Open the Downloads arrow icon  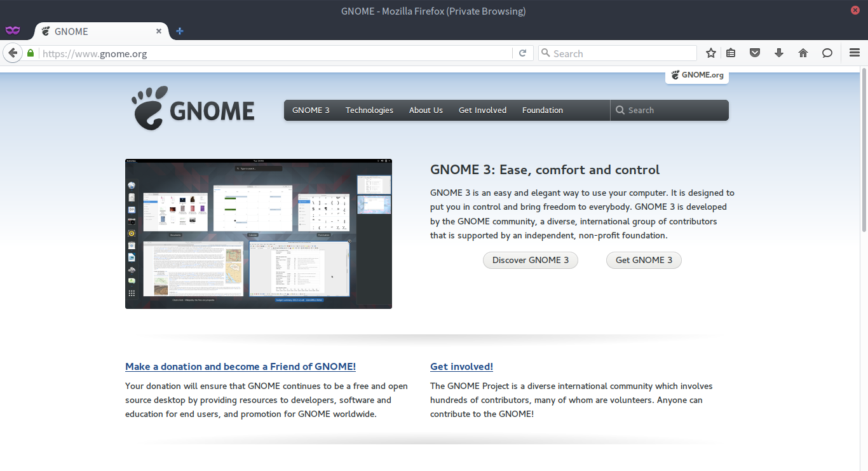[x=779, y=53]
